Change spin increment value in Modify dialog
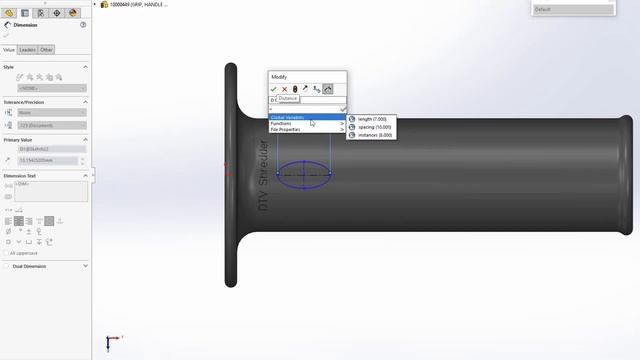 pos(316,89)
